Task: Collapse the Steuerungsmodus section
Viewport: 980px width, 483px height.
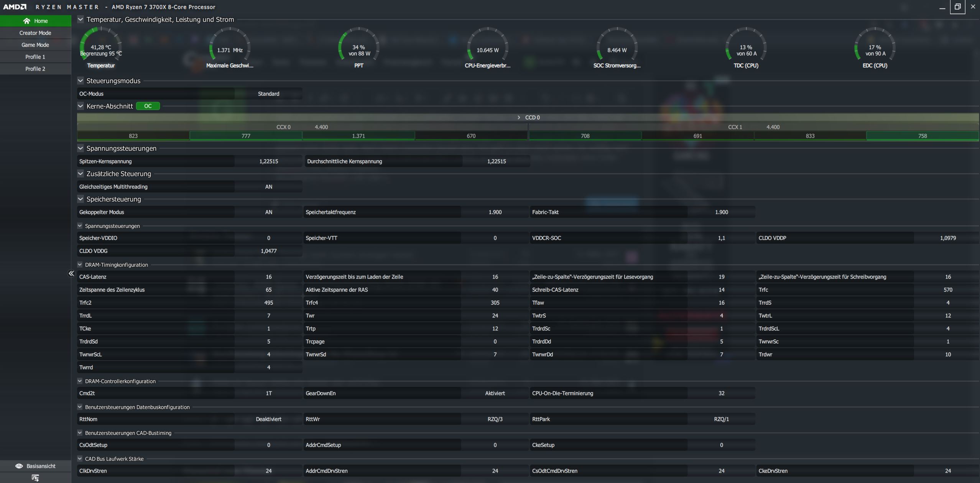Action: point(81,81)
